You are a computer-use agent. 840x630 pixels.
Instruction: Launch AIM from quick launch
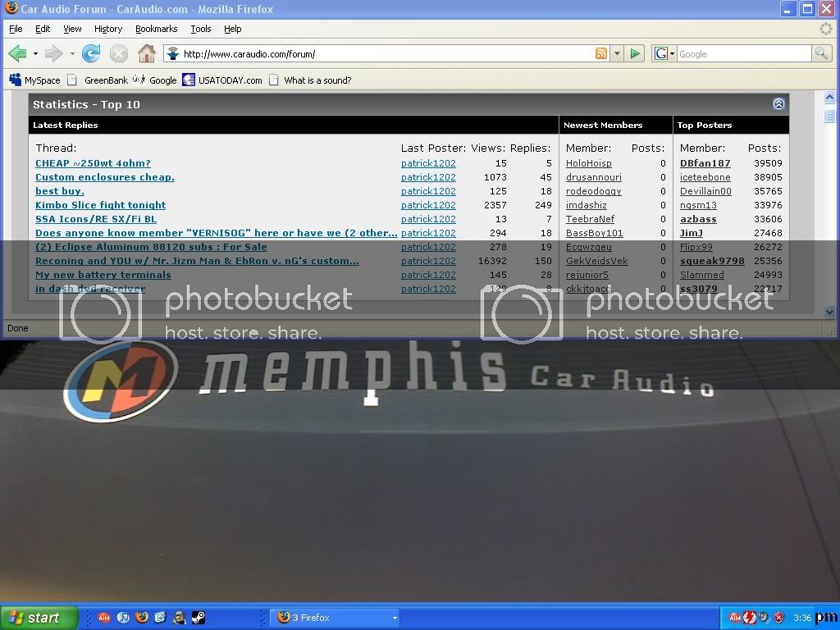(104, 618)
